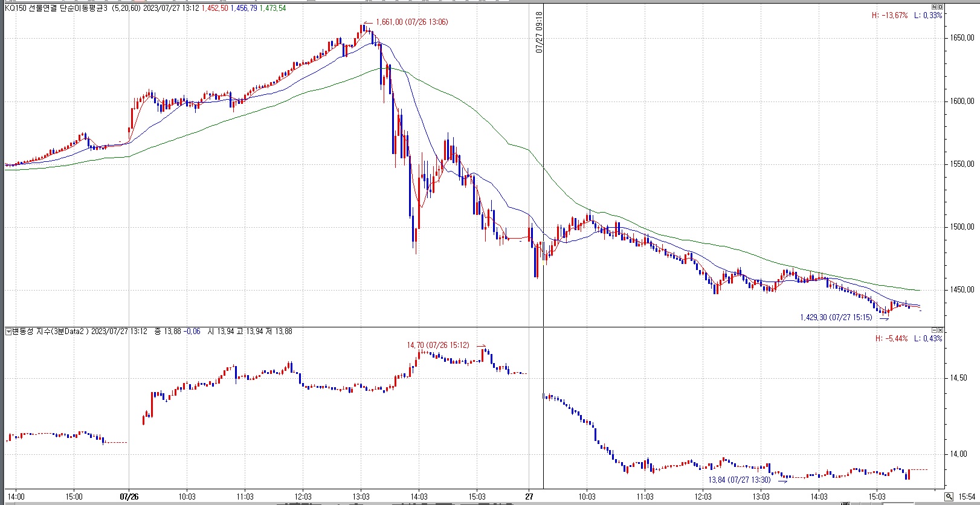Click the 14.70 volatility high marker label
The width and height of the screenshot is (980, 505).
coord(437,346)
